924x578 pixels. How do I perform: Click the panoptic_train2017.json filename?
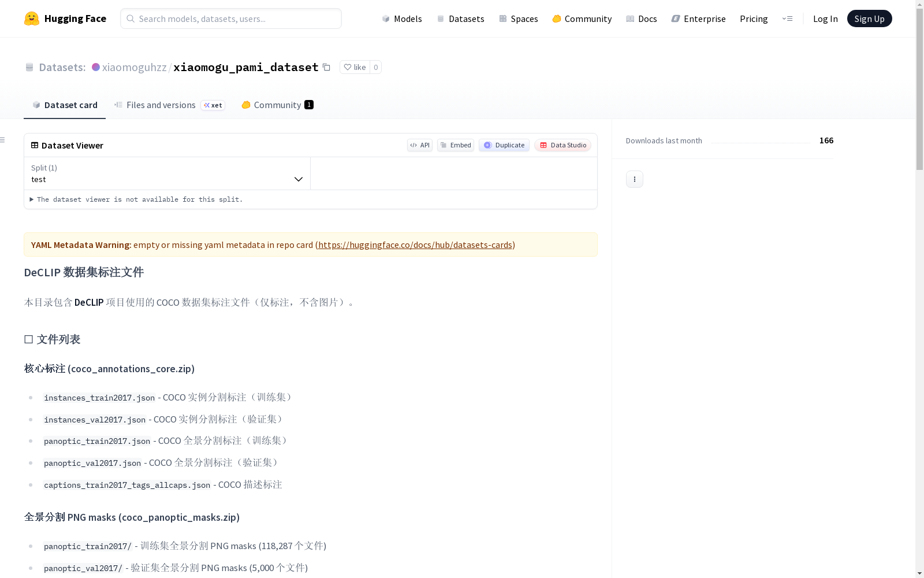[97, 441]
